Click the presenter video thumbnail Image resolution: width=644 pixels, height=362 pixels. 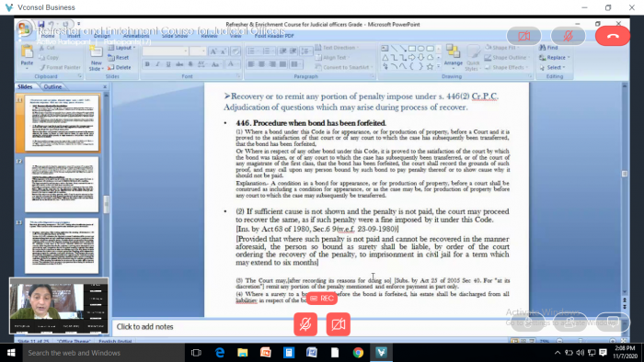[x=59, y=306]
